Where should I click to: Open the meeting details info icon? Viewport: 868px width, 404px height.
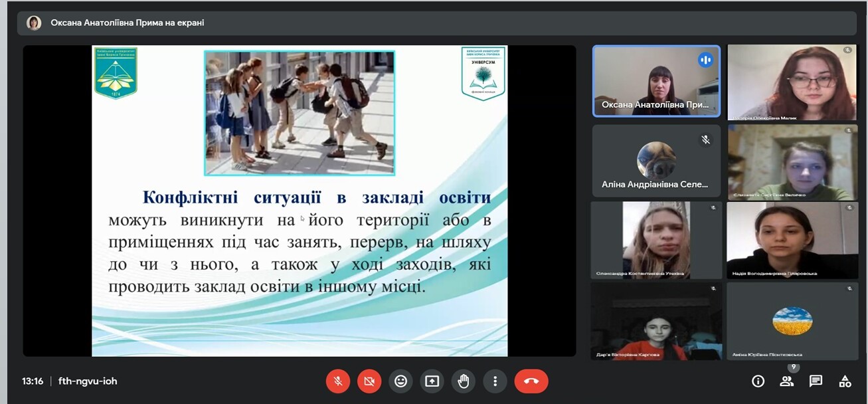758,381
